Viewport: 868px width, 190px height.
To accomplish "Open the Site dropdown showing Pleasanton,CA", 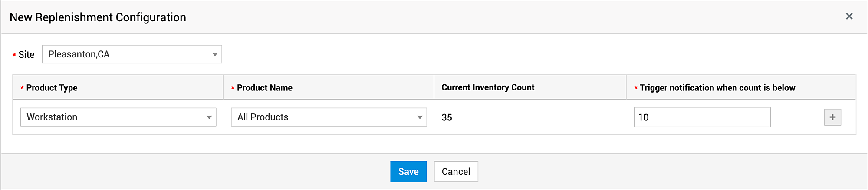I will pyautogui.click(x=126, y=54).
